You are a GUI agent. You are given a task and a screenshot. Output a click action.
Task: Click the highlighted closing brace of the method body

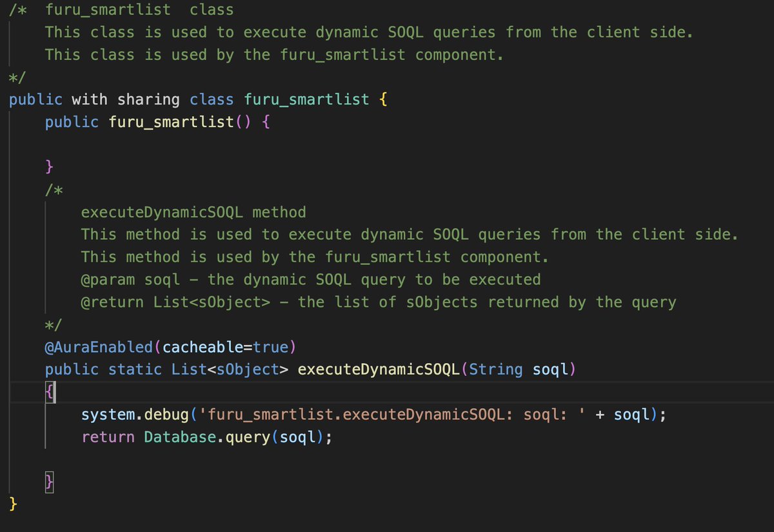tap(49, 482)
